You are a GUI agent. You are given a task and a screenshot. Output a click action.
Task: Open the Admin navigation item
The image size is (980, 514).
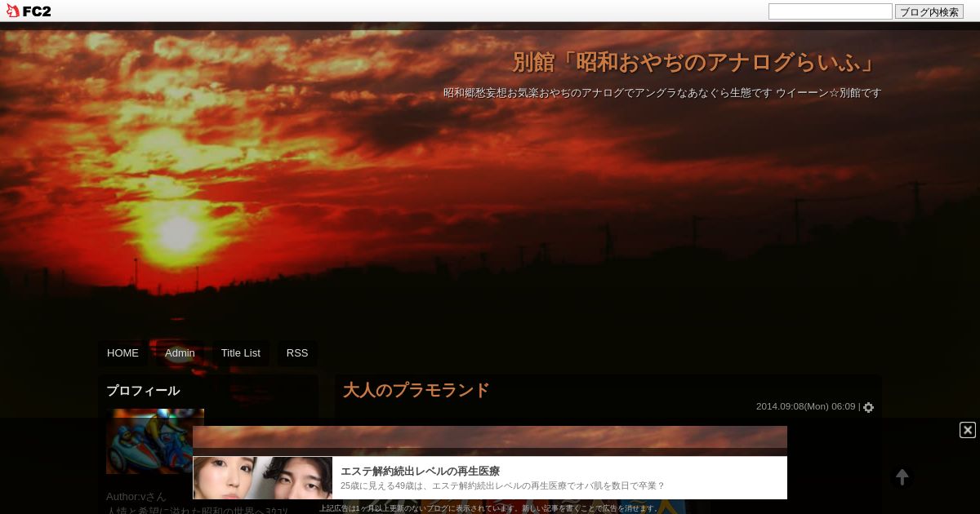(180, 353)
